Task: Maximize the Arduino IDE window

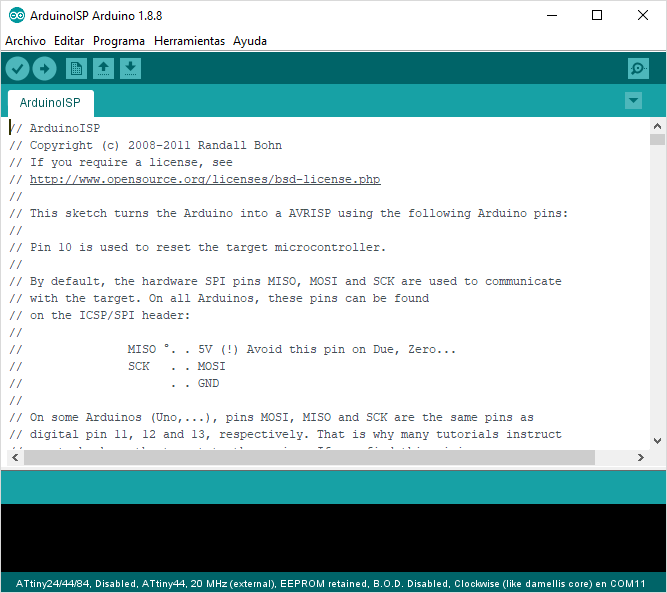Action: pos(597,16)
